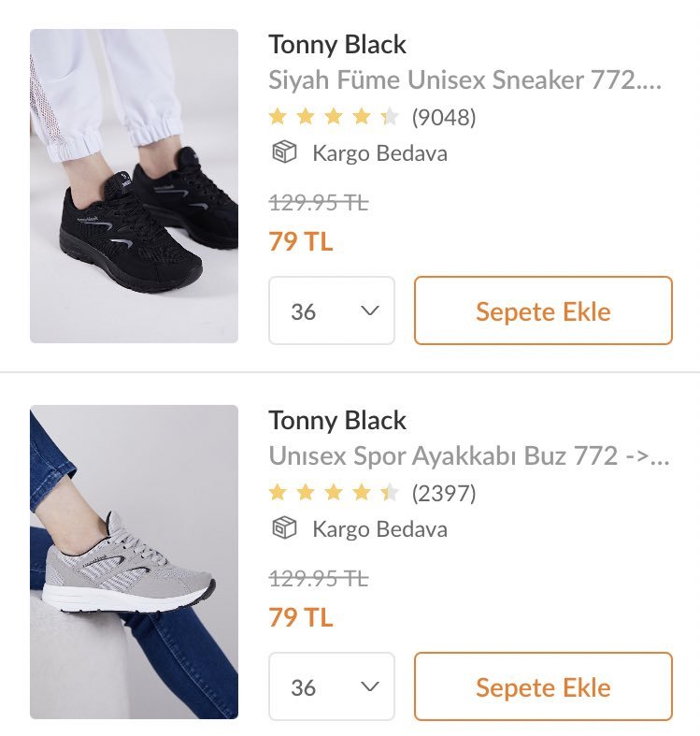
Task: View the 9048 reviews count
Action: [x=444, y=117]
